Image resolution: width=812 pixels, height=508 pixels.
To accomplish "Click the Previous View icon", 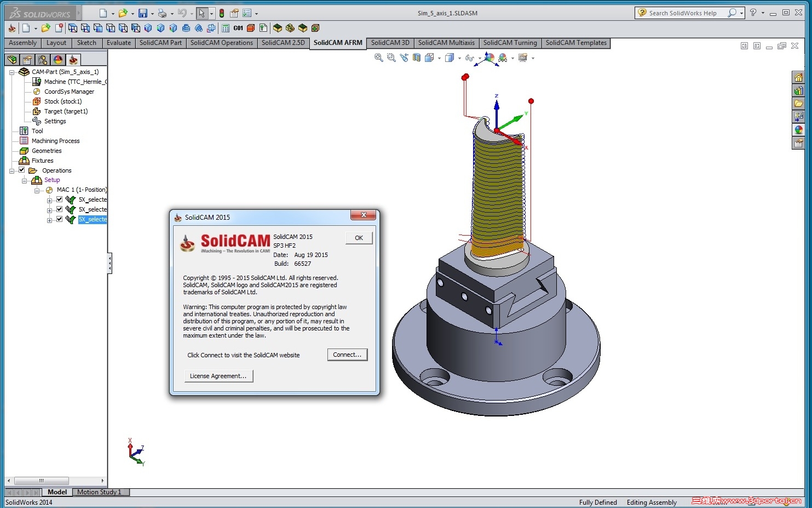I will tap(404, 58).
